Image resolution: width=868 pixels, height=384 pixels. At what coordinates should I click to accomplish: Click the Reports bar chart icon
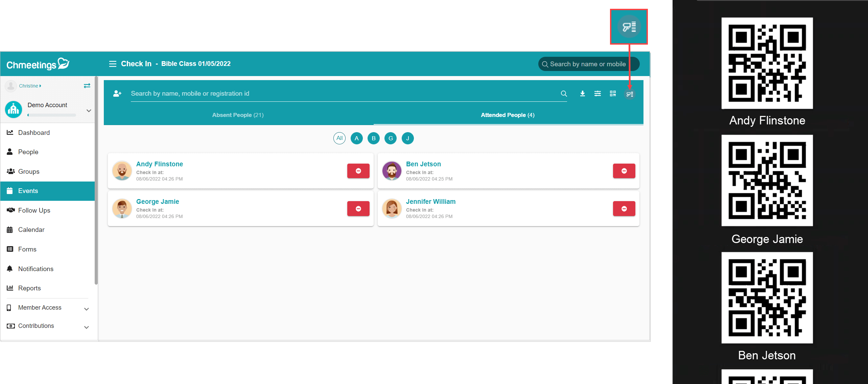10,288
